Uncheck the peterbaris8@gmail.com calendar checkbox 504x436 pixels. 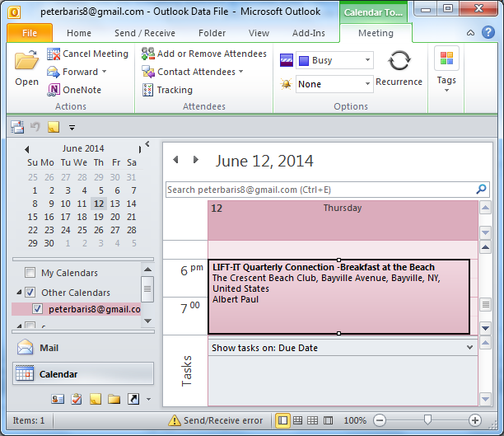(37, 309)
